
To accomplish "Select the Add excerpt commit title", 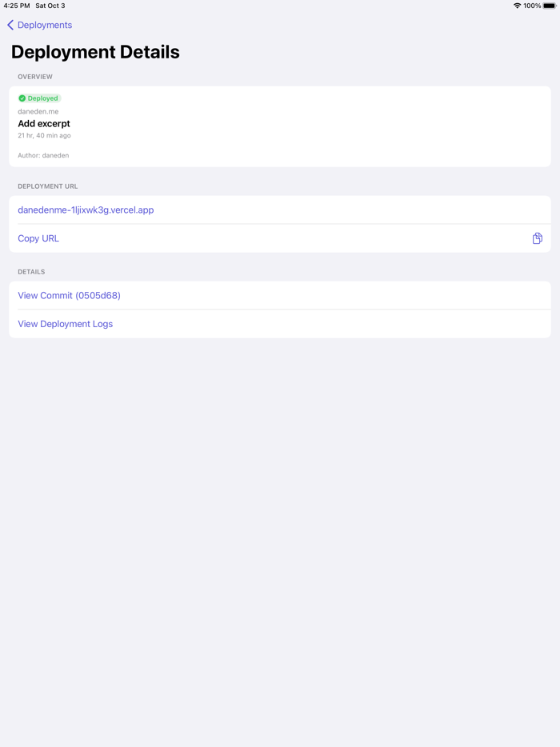I will pos(44,124).
